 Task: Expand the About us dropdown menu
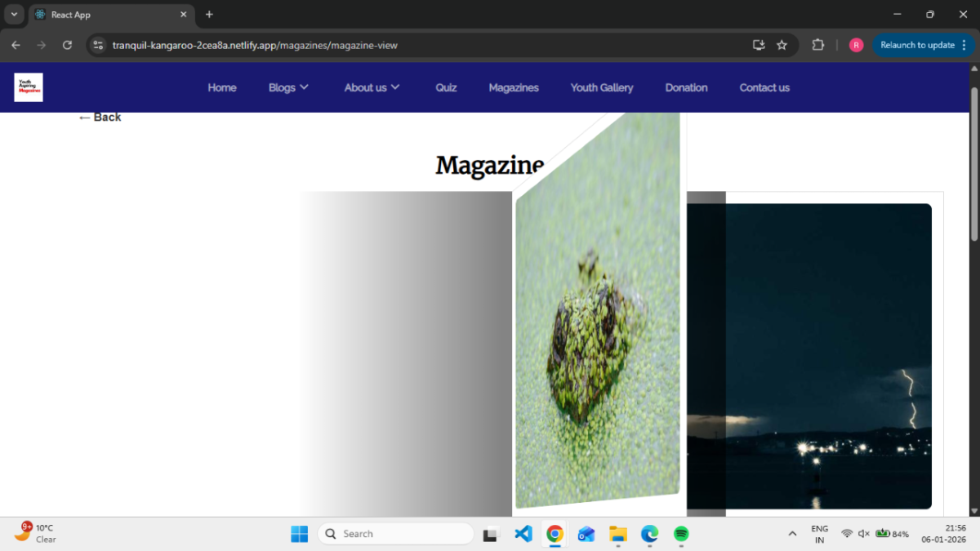(x=372, y=87)
